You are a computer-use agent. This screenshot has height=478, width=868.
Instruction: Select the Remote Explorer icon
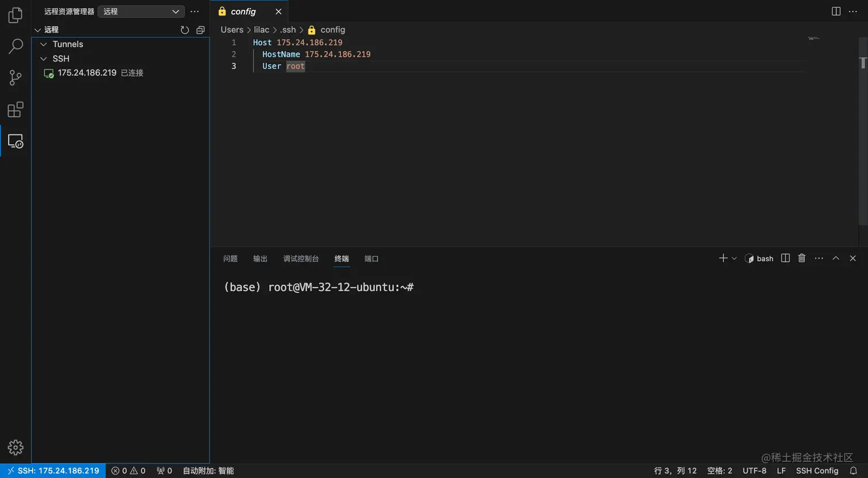point(15,140)
